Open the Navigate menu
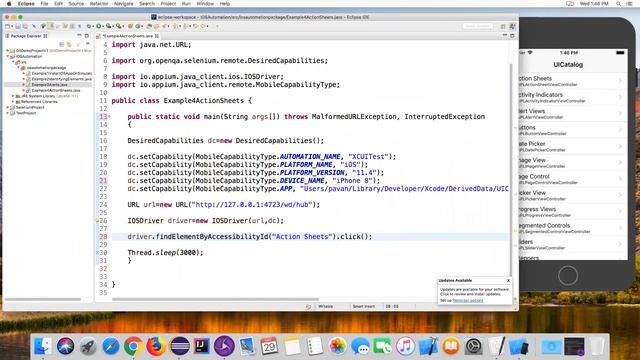Viewport: 640px width, 360px height. point(123,4)
